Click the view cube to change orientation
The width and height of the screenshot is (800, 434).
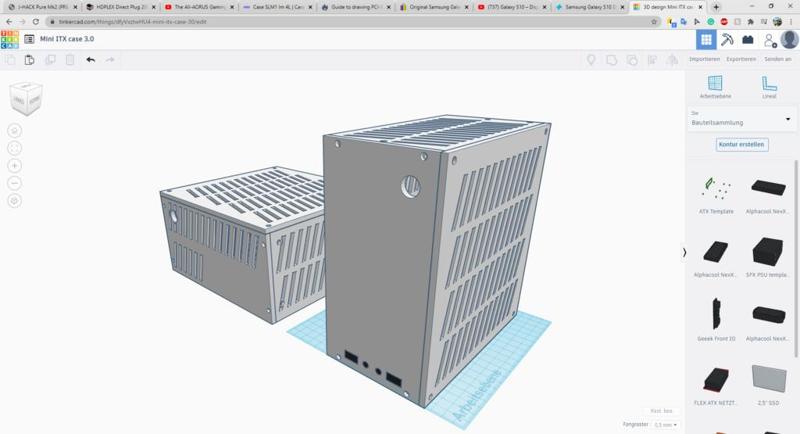[26, 98]
